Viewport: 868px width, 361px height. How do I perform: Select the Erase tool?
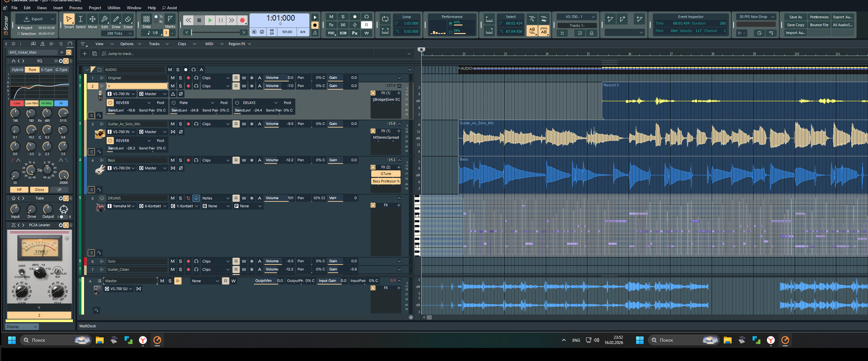coord(128,20)
